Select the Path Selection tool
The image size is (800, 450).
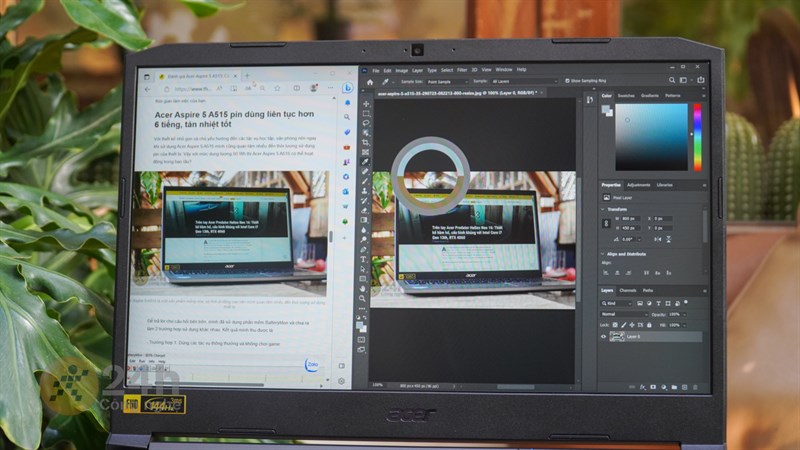pyautogui.click(x=363, y=269)
